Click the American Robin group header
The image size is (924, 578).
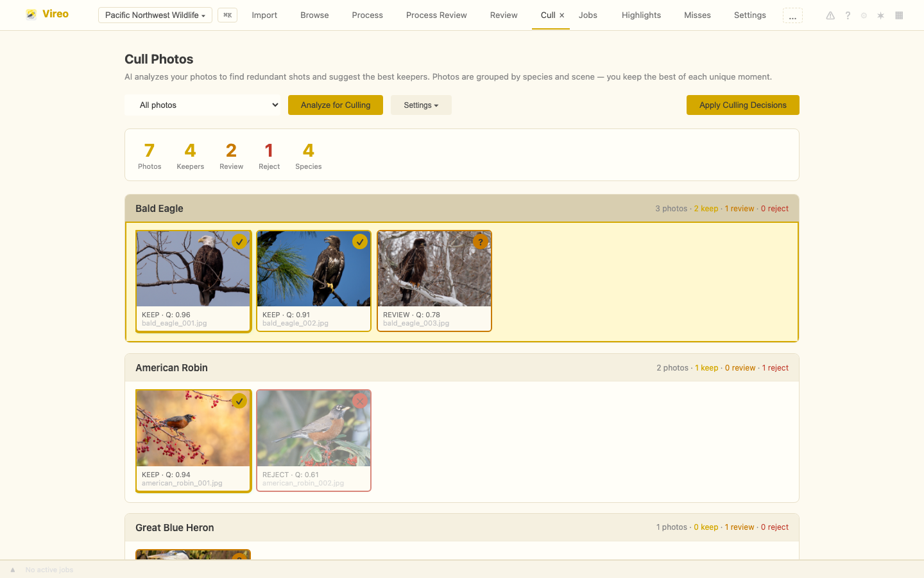[462, 368]
